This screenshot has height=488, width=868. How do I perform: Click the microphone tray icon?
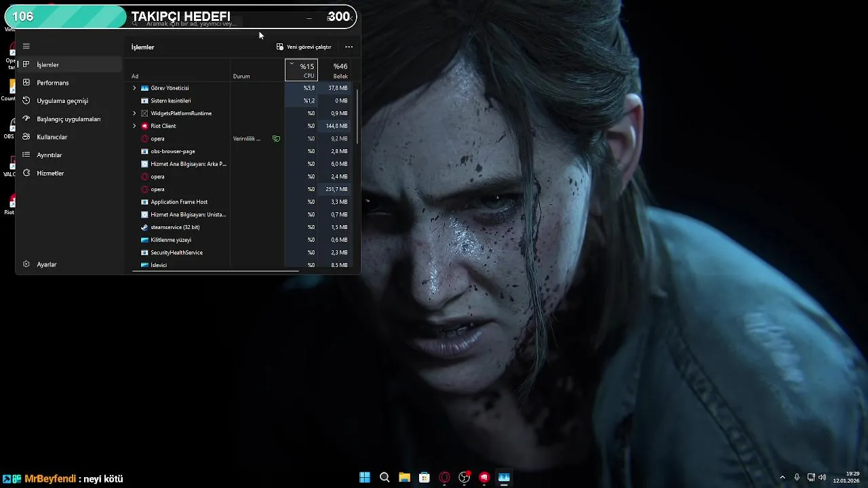coord(797,477)
